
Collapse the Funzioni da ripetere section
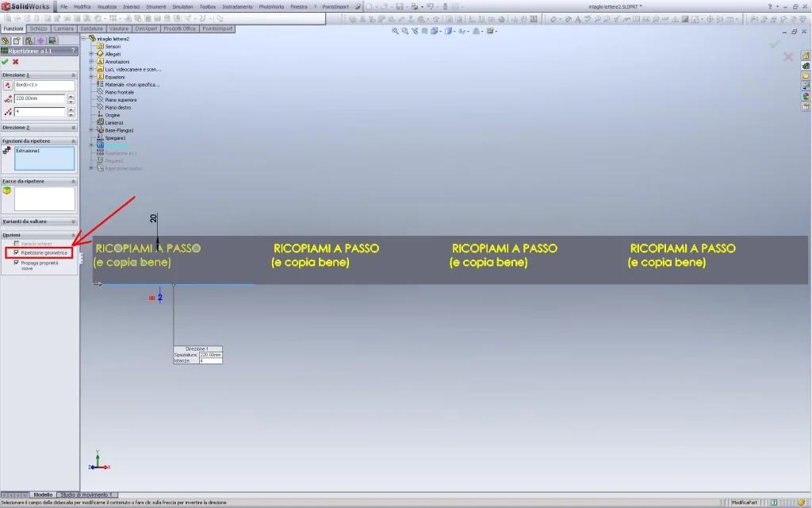coord(73,141)
